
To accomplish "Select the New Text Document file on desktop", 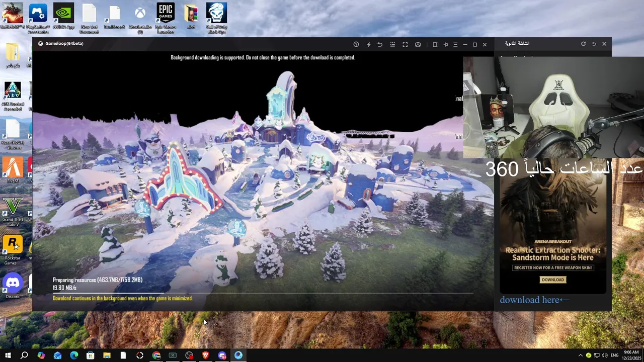I will (89, 18).
